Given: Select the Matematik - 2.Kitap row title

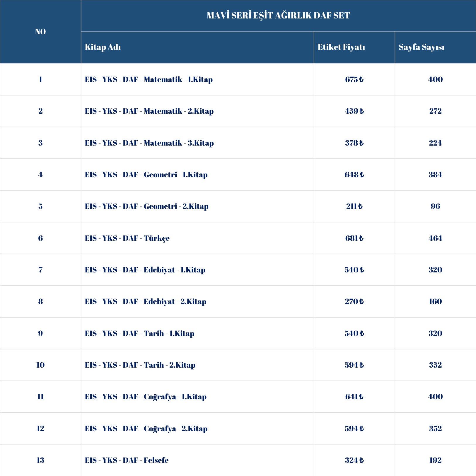Looking at the screenshot, I should coord(149,111).
